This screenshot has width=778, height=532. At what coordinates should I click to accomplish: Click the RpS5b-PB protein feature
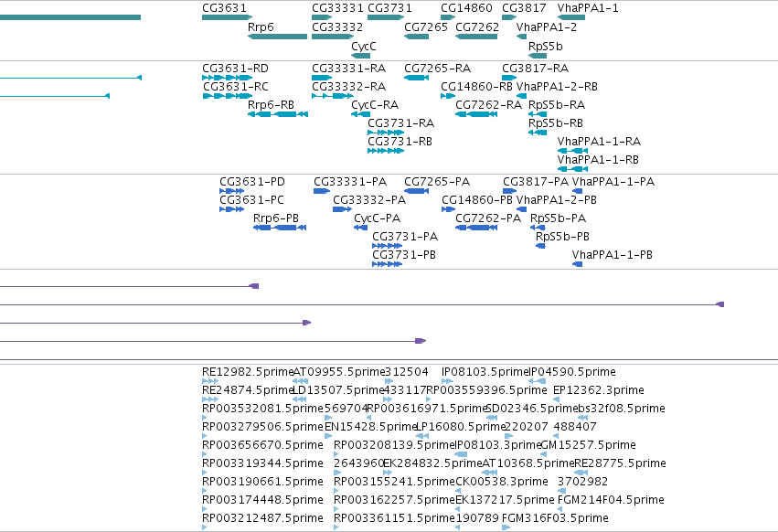(x=540, y=246)
